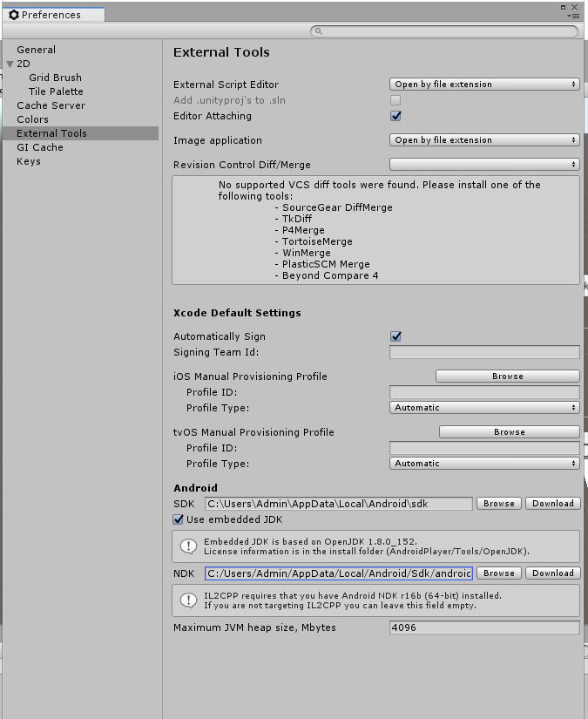
Task: Click the IL2CPP notice info icon
Action: point(188,600)
